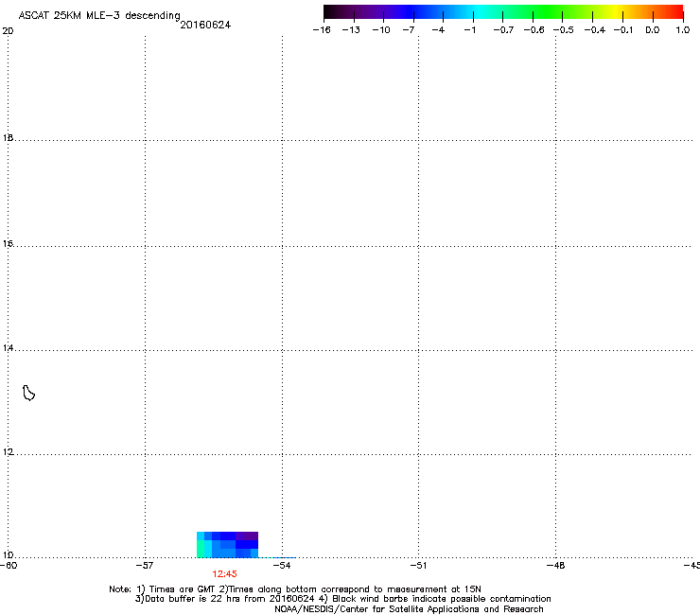The image size is (700, 615).
Task: Click the 1.0 colorbar label
Action: pos(683,30)
